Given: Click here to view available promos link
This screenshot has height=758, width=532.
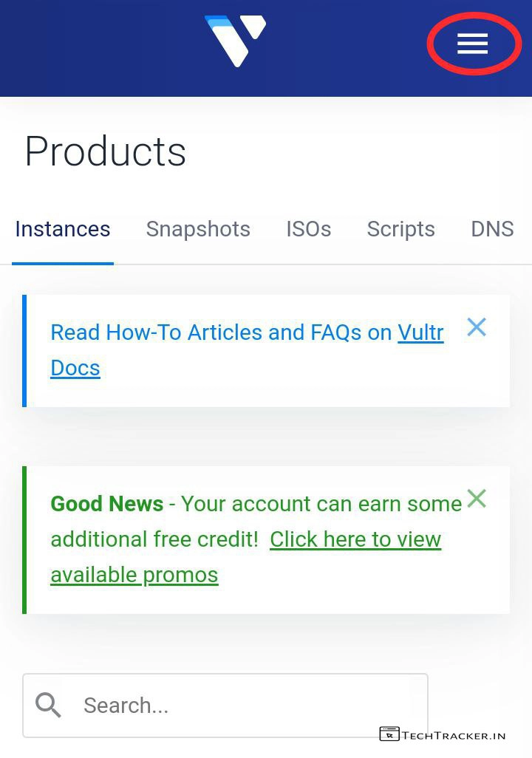Looking at the screenshot, I should point(355,540).
